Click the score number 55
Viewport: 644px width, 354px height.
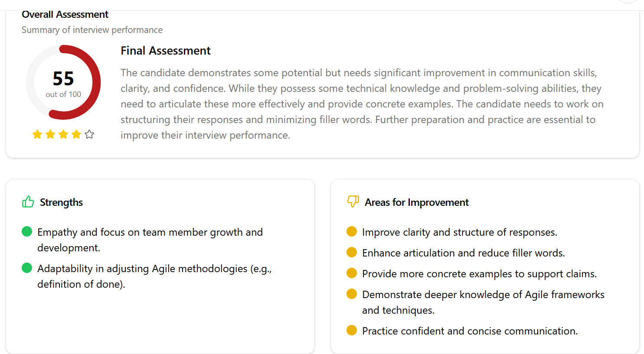63,78
